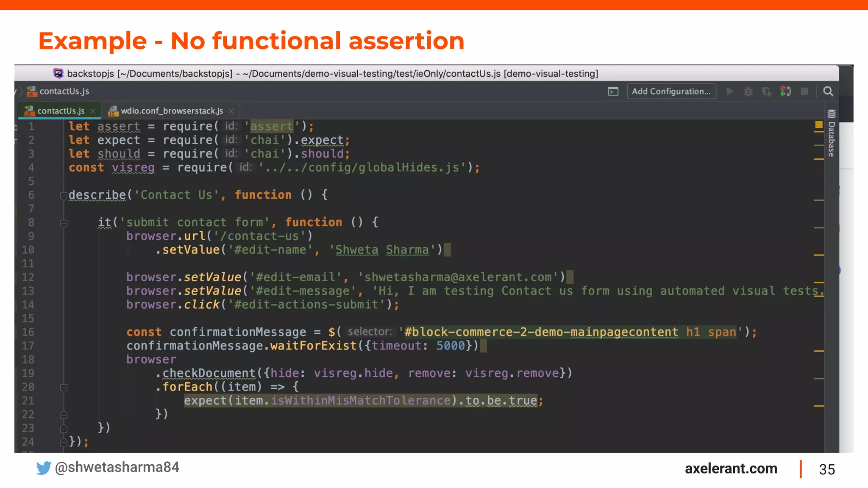Screen dimensions: 868x488
Task: Click 'Contact Us' describe title string
Action: pyautogui.click(x=176, y=195)
